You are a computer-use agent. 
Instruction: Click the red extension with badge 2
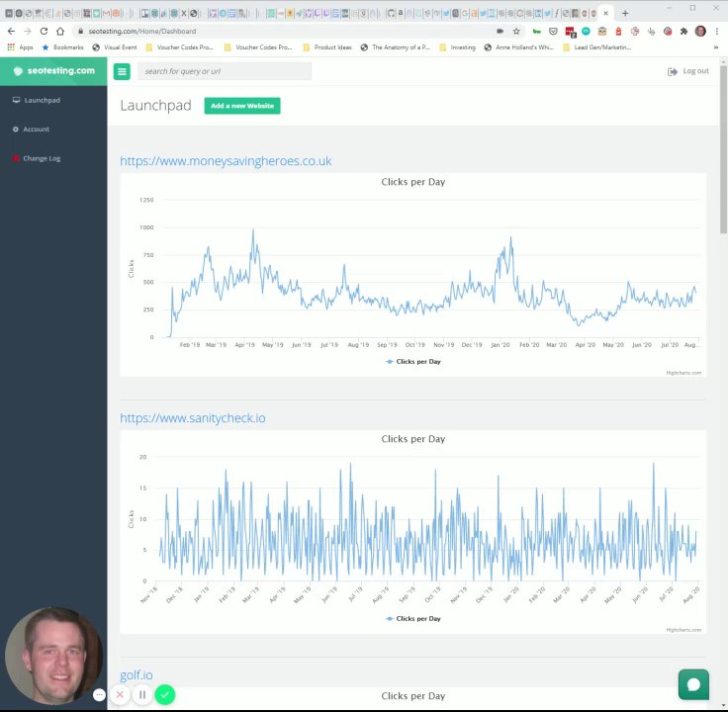tap(570, 32)
